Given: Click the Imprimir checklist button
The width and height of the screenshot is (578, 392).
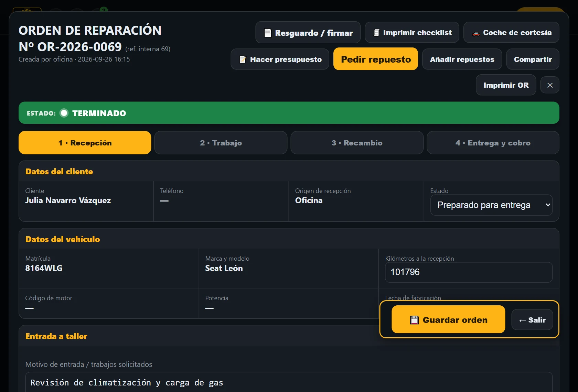Looking at the screenshot, I should (412, 33).
